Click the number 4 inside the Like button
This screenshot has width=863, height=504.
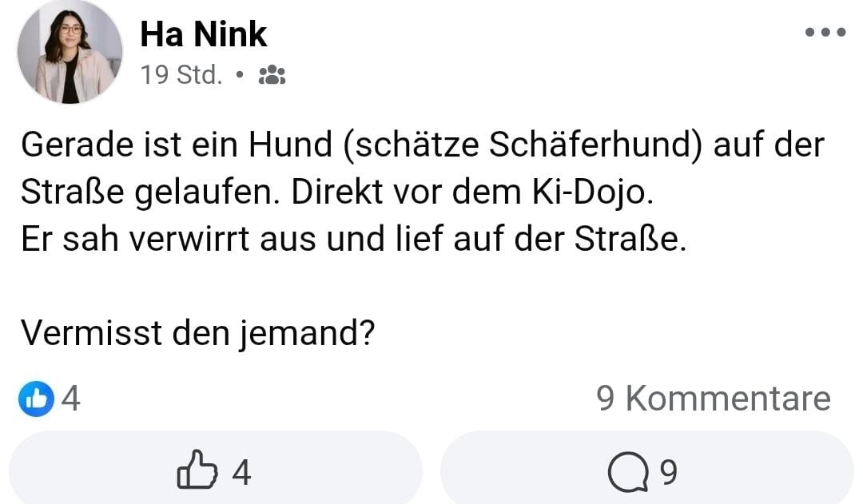pyautogui.click(x=241, y=473)
